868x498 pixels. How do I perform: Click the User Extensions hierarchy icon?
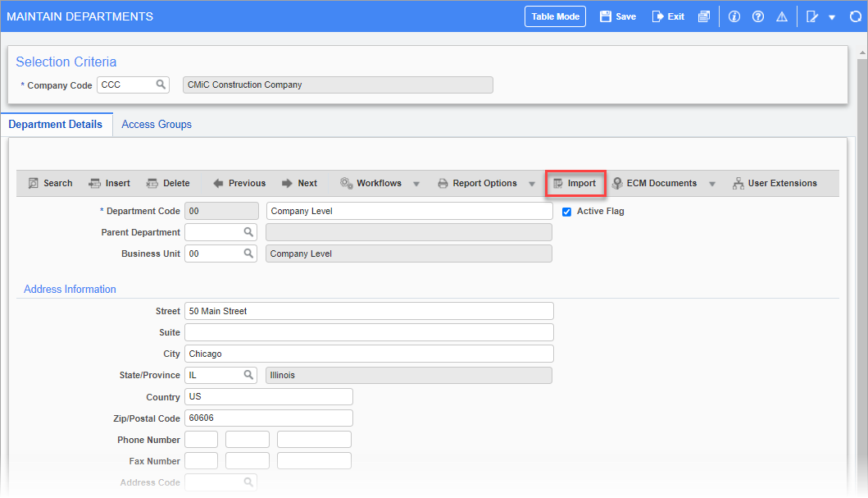point(738,183)
